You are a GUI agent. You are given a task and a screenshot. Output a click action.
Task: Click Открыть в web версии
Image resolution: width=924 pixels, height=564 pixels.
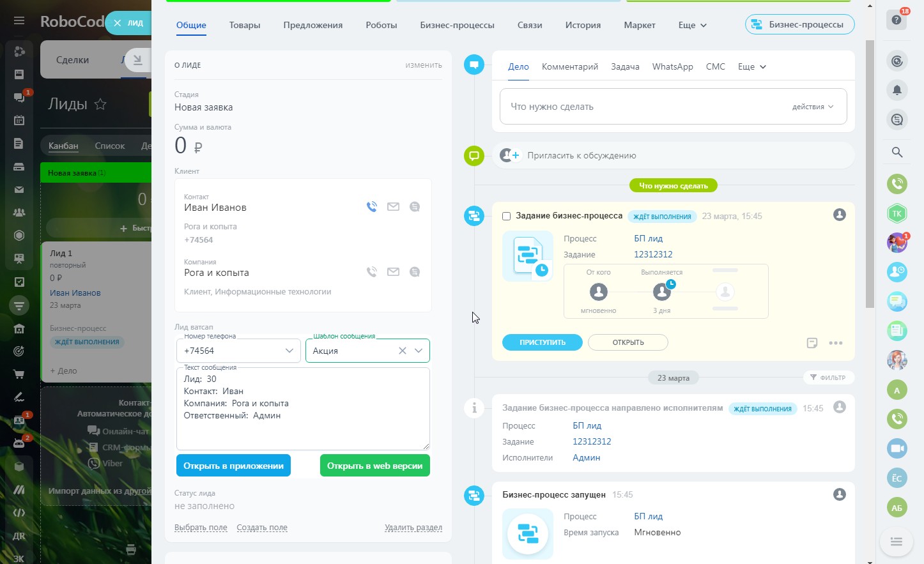click(x=375, y=466)
